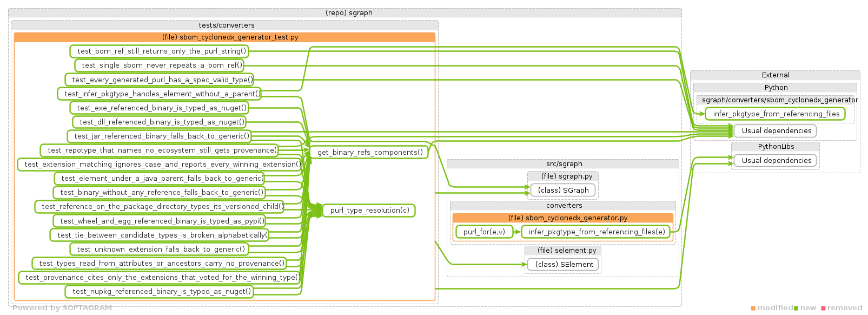Click (file) sbom_cyclonedx_generator_test.py orange header
The image size is (868, 315).
[224, 37]
